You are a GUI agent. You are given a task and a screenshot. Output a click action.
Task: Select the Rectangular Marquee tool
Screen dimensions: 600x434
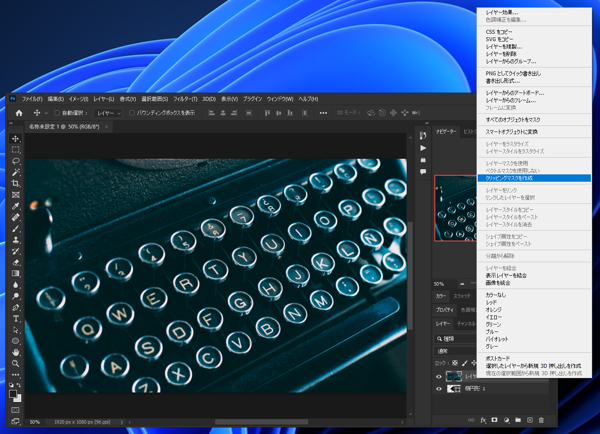point(16,150)
